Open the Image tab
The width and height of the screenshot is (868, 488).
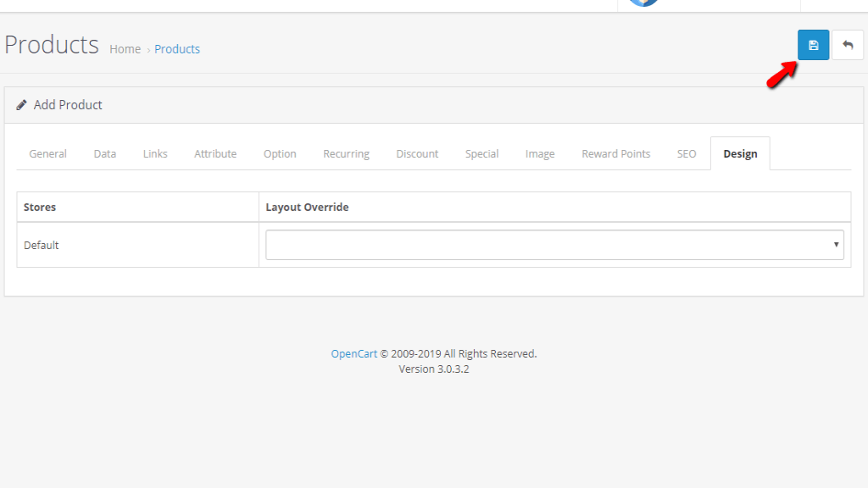click(x=540, y=153)
